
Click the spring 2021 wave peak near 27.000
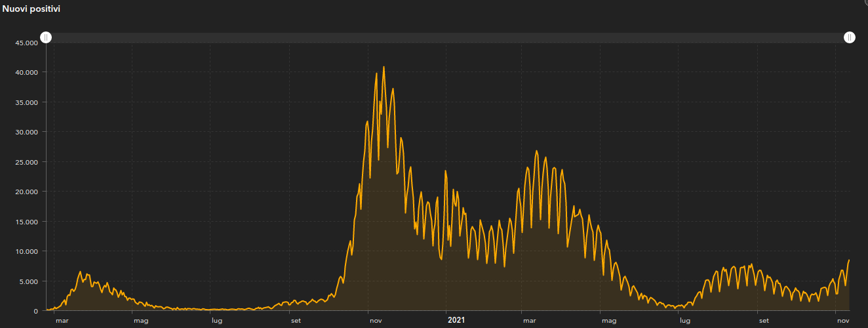536,151
